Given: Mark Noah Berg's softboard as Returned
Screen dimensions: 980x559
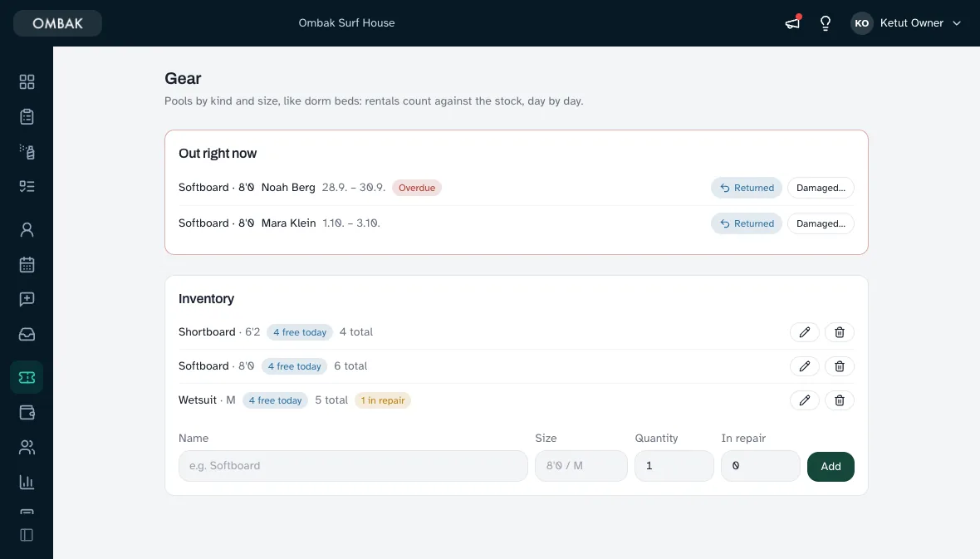Looking at the screenshot, I should pyautogui.click(x=747, y=188).
